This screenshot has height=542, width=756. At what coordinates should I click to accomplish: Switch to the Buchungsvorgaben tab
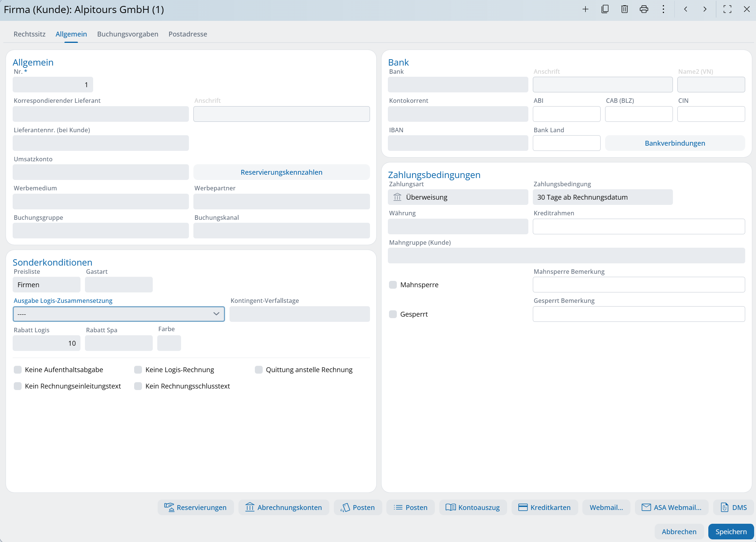pos(128,34)
